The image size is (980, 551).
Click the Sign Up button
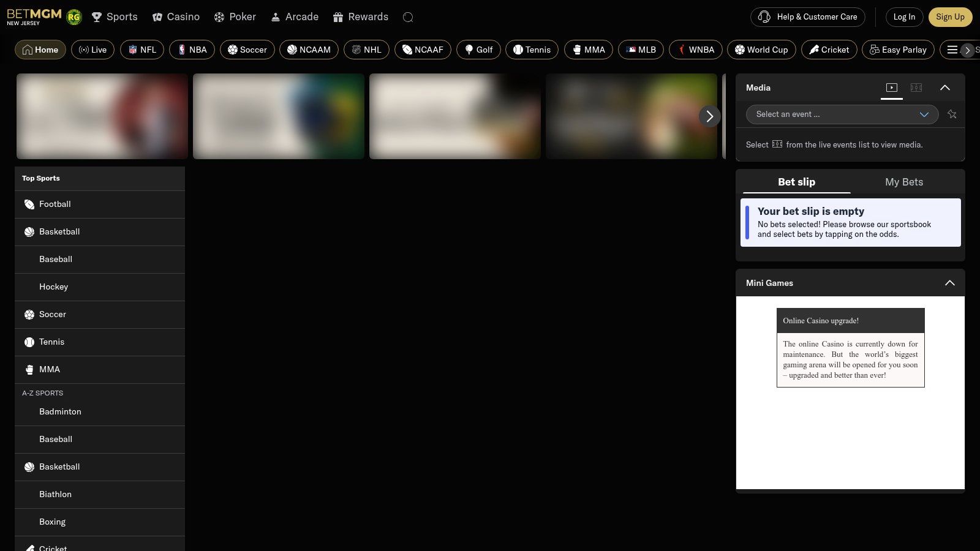(949, 17)
